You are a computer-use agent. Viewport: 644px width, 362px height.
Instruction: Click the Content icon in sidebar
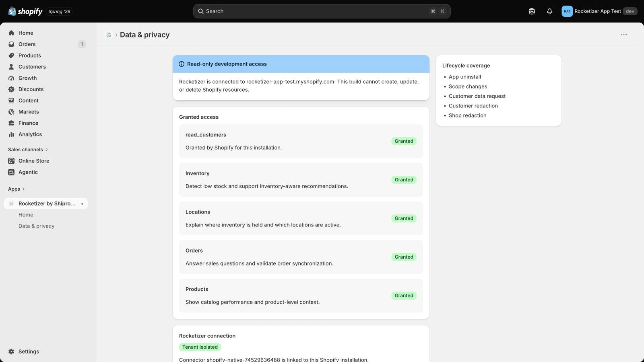point(11,101)
